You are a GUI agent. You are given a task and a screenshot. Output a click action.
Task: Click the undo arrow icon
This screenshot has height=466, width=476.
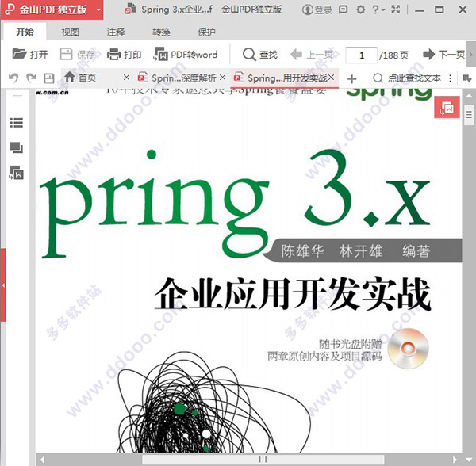click(13, 78)
